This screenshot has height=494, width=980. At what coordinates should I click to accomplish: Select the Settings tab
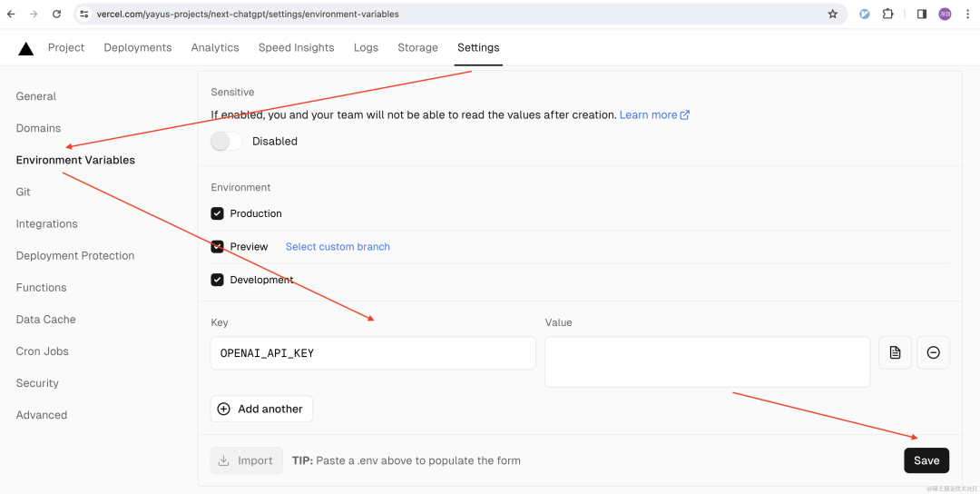[x=478, y=47]
